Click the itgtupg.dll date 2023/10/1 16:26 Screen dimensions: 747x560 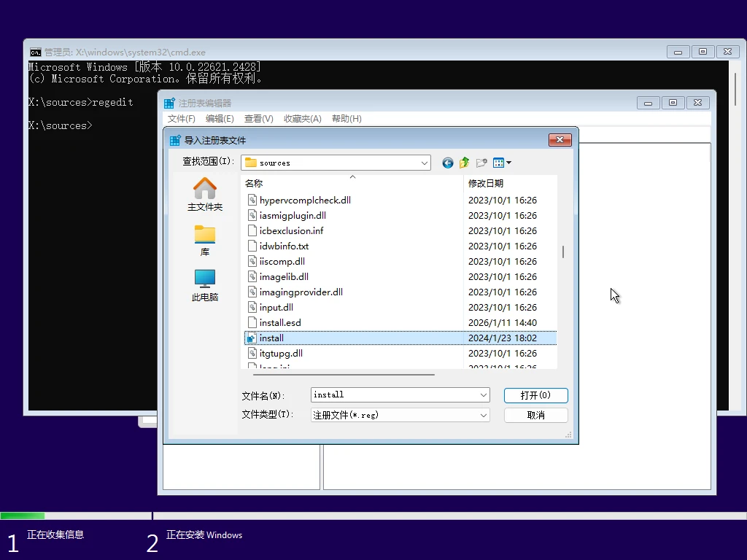503,354
